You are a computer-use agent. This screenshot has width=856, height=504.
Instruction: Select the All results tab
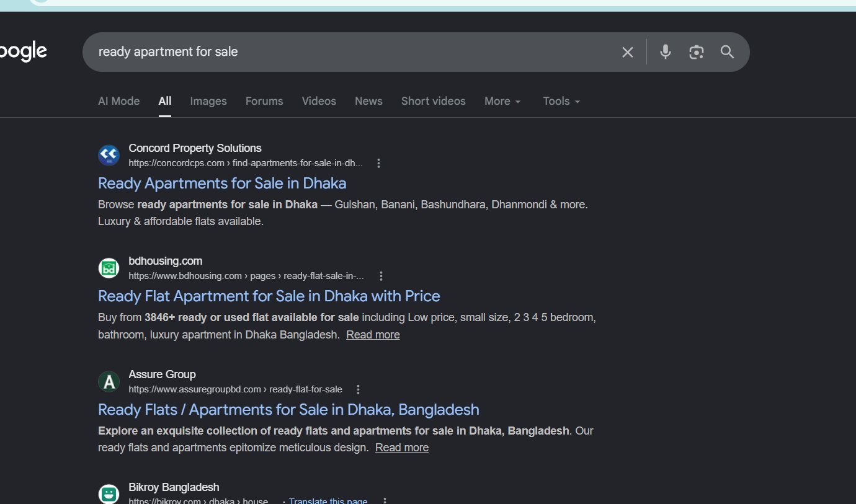tap(165, 101)
